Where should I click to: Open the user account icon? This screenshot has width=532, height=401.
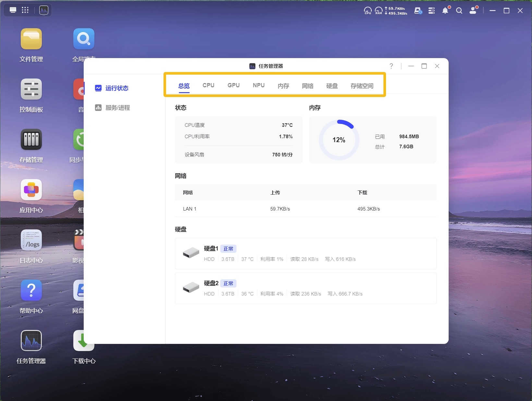click(473, 10)
